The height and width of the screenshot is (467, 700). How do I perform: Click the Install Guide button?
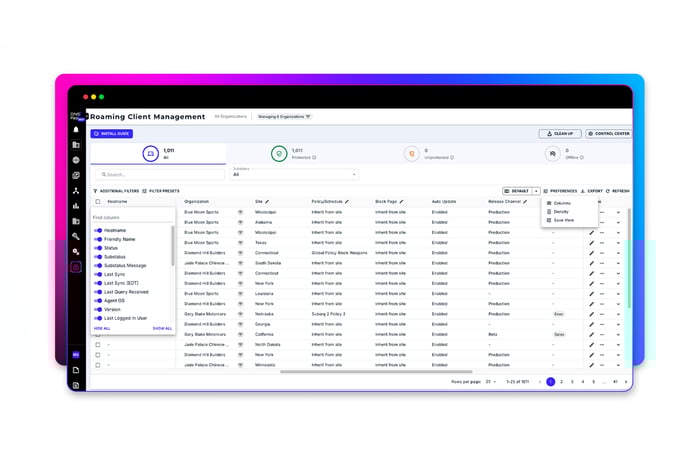(x=112, y=133)
